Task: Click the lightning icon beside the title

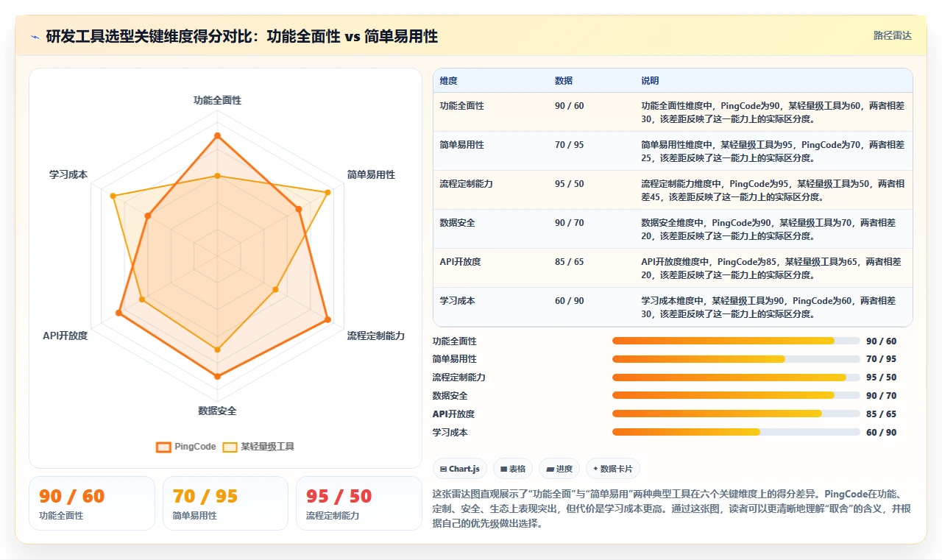Action: point(35,36)
